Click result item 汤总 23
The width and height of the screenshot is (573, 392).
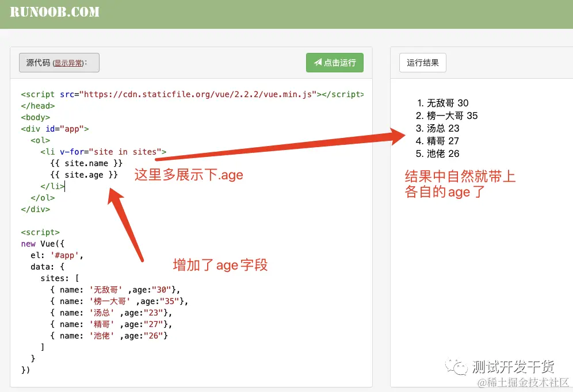click(443, 128)
